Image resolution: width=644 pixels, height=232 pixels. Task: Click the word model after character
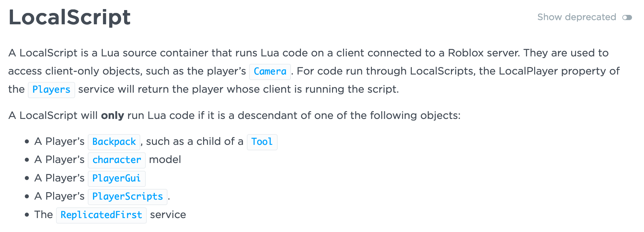pyautogui.click(x=165, y=159)
